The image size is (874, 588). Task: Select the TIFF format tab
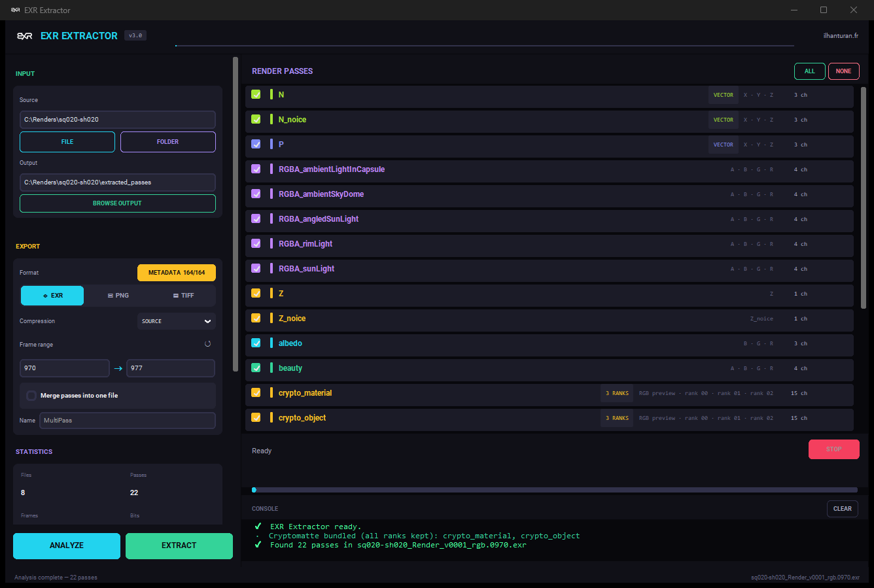point(183,296)
